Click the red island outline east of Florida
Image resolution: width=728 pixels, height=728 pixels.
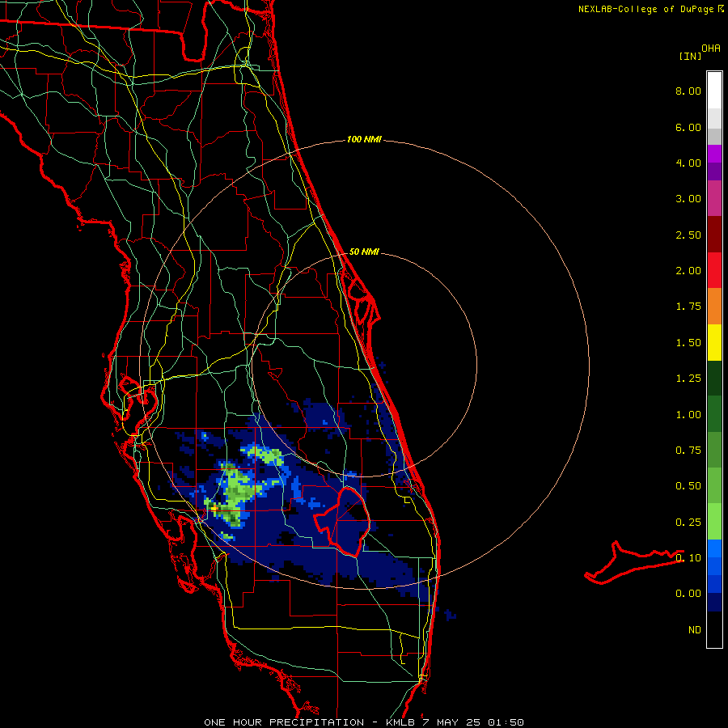pyautogui.click(x=634, y=563)
